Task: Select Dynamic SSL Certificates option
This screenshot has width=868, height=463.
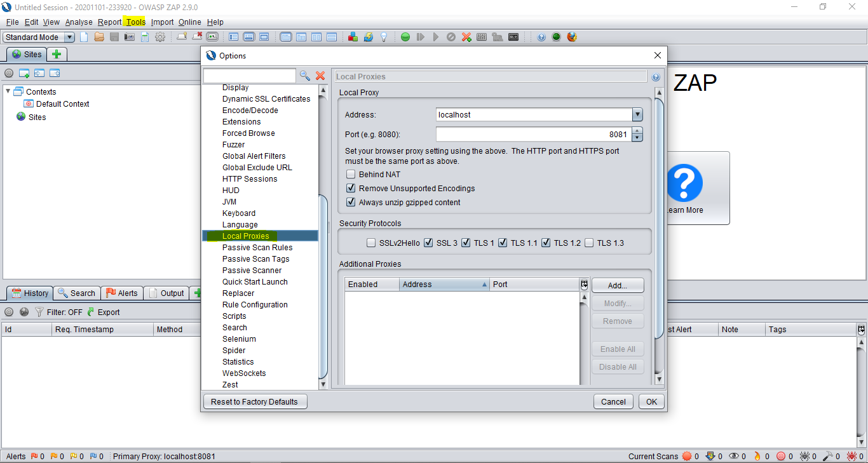Action: tap(266, 98)
